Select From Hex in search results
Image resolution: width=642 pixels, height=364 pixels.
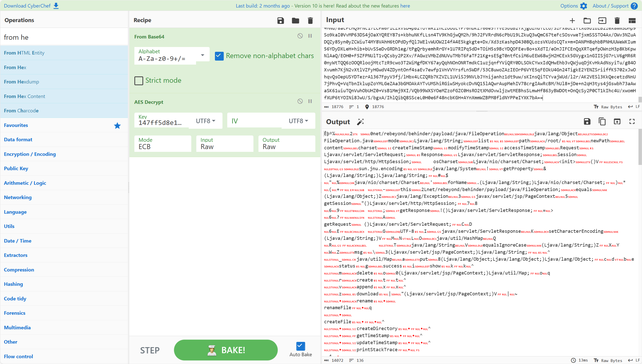click(64, 67)
